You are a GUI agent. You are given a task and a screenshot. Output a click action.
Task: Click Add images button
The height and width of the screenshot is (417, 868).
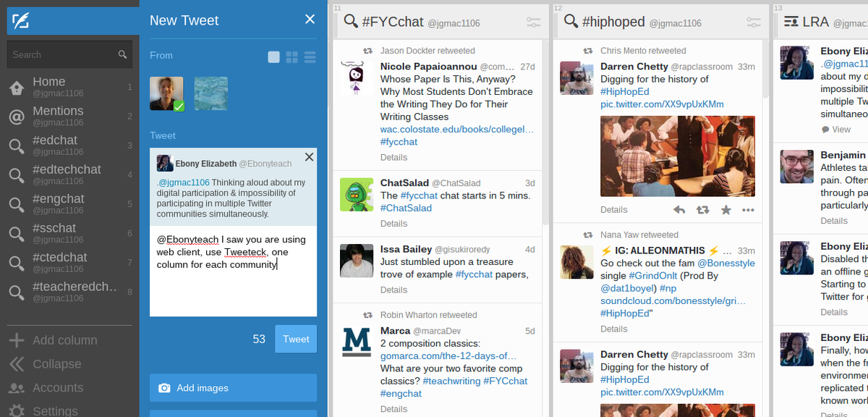click(x=233, y=388)
